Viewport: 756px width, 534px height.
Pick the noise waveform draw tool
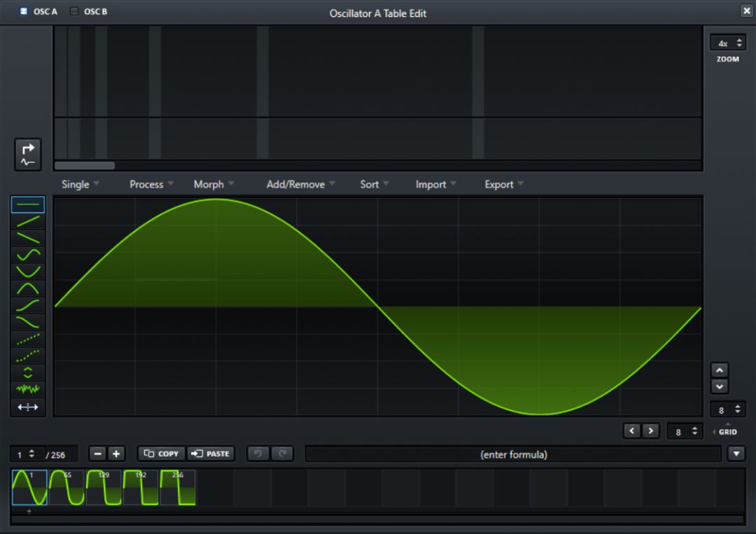28,389
